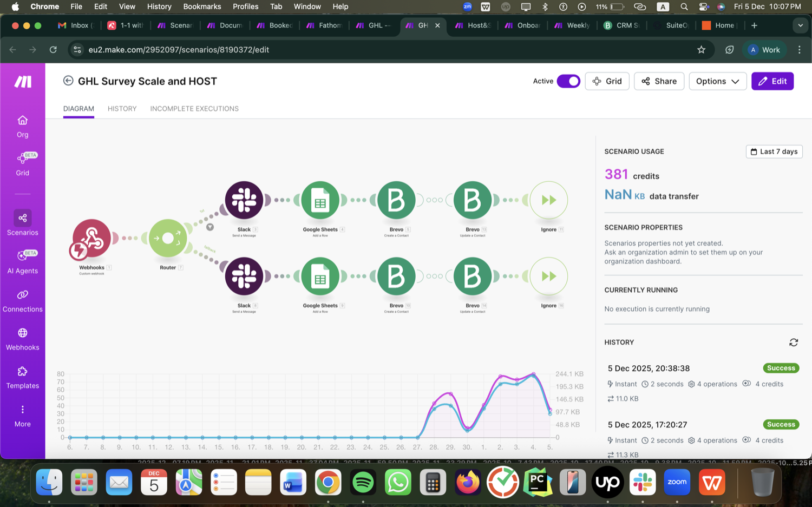
Task: Switch to the CRM browser tab
Action: [623, 25]
